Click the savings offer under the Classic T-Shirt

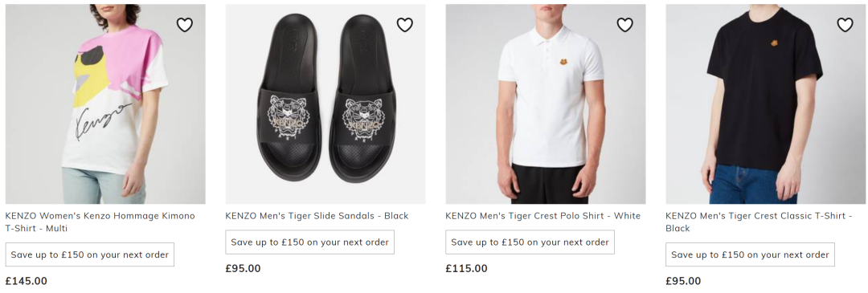750,254
